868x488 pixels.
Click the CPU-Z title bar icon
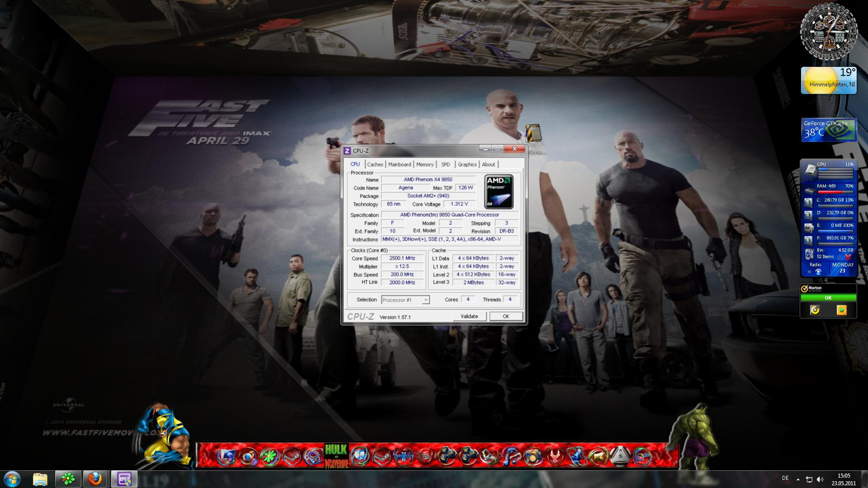coord(347,151)
